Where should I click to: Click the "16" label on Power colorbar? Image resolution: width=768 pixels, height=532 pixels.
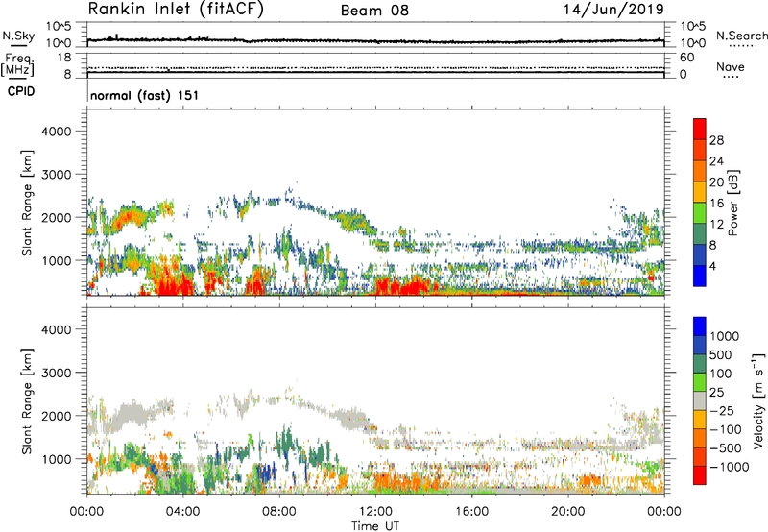pos(716,204)
